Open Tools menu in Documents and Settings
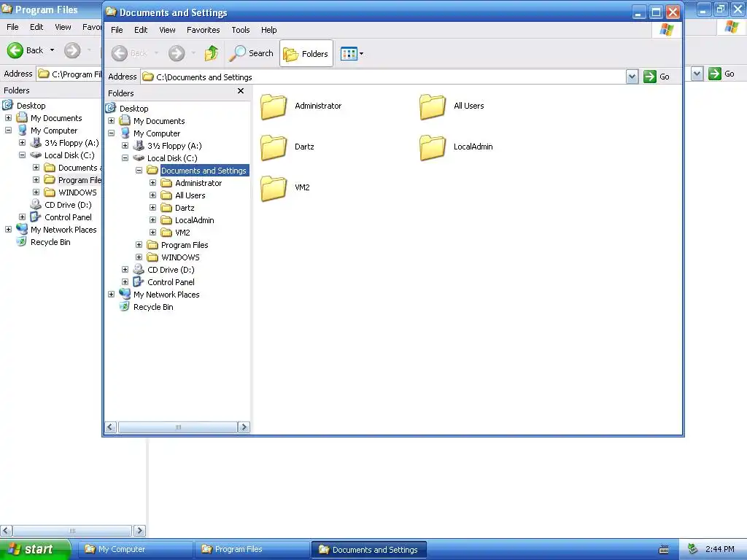 pyautogui.click(x=241, y=30)
